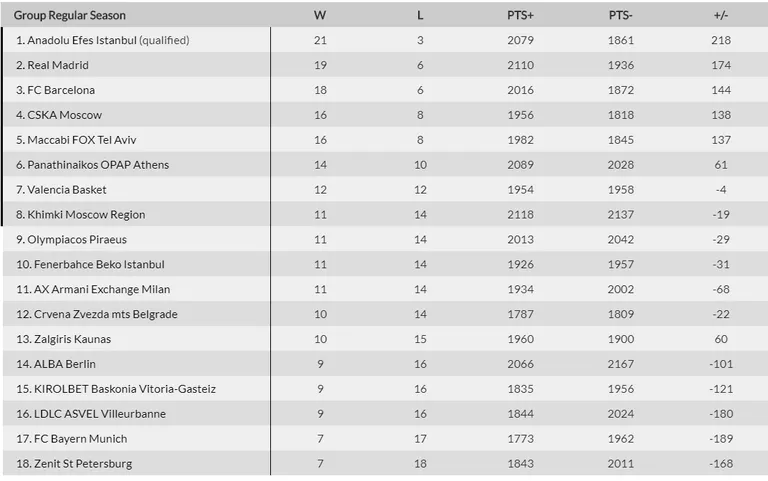Click the PTS+ column header
This screenshot has height=481, width=768.
pyautogui.click(x=520, y=15)
